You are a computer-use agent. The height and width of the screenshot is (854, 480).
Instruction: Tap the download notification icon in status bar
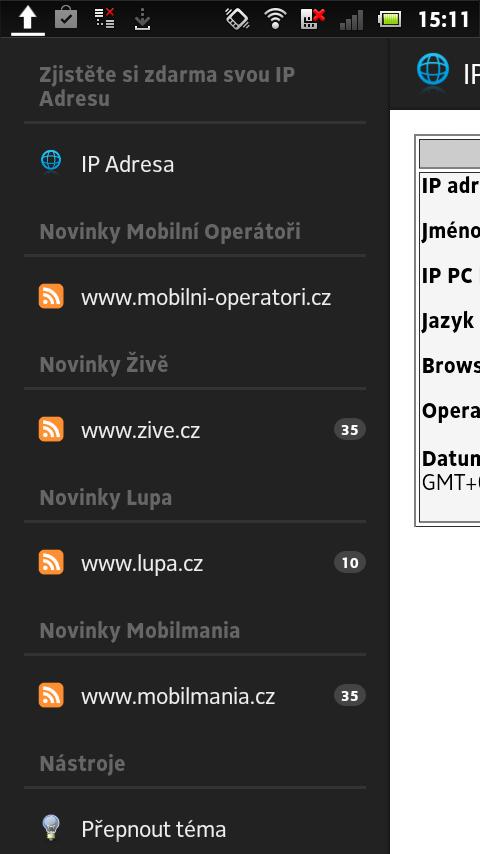pos(142,20)
